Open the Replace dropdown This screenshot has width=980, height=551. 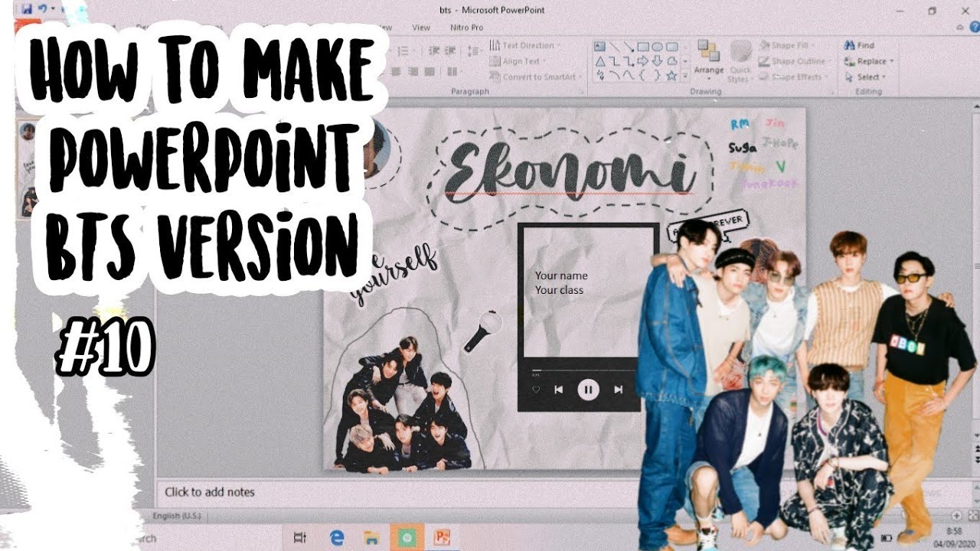pyautogui.click(x=869, y=61)
